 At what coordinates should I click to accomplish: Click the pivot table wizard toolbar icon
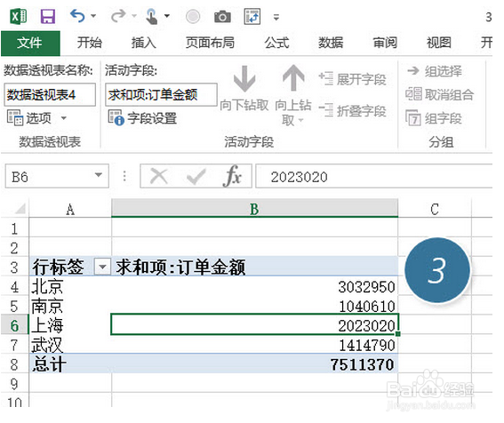click(x=252, y=16)
